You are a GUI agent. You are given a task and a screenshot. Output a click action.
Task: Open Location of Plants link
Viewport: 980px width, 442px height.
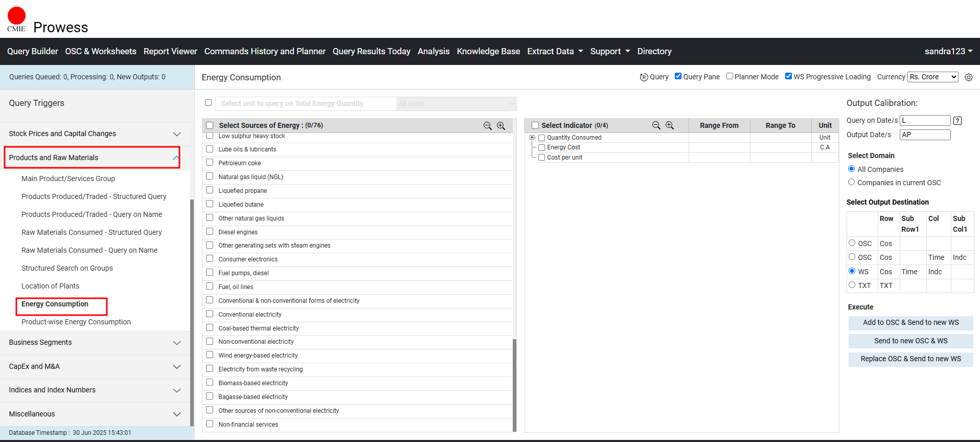click(x=50, y=286)
